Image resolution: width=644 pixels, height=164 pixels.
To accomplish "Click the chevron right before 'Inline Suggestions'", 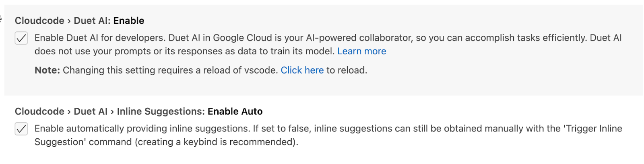I will 112,112.
